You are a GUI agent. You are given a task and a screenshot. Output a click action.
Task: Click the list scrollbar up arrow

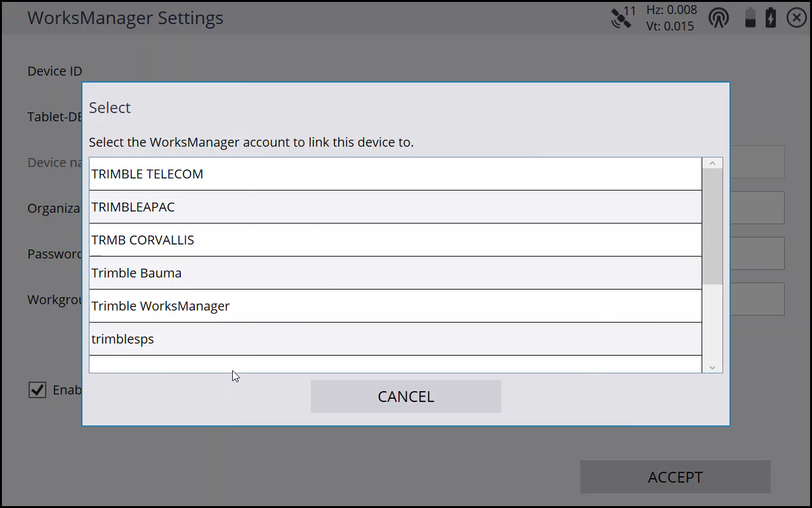tap(712, 164)
